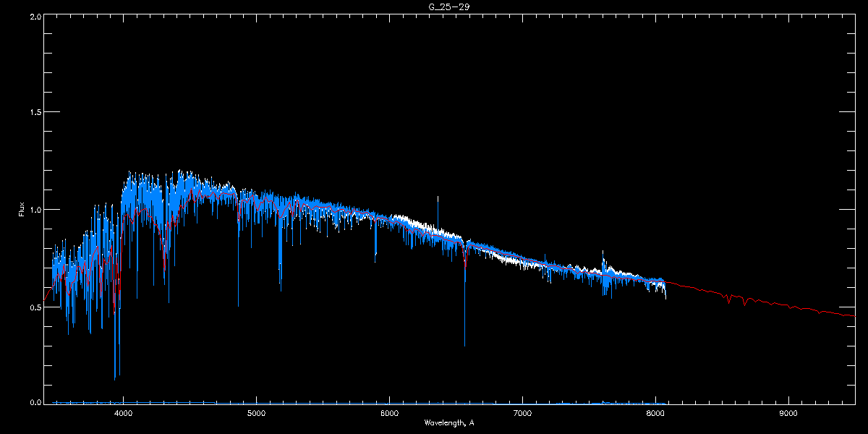Click the Wavelength, A x-axis label
Screen dimensions: 868x434
point(448,422)
